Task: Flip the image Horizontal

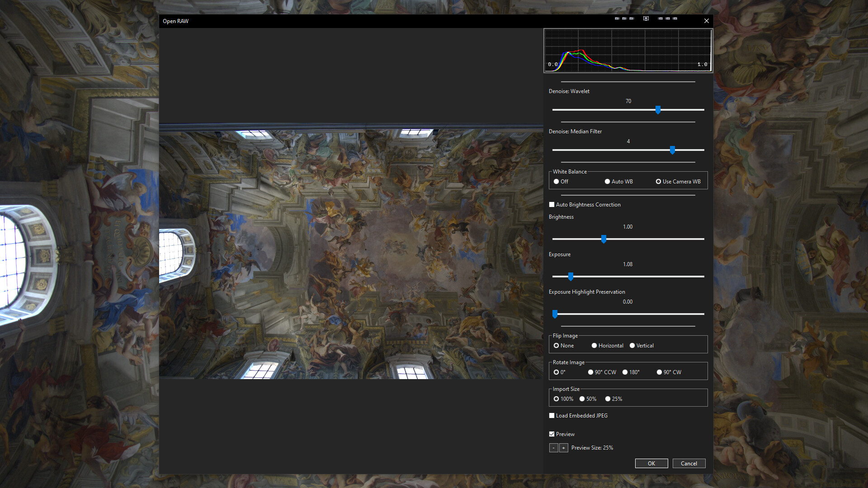Action: click(x=607, y=346)
